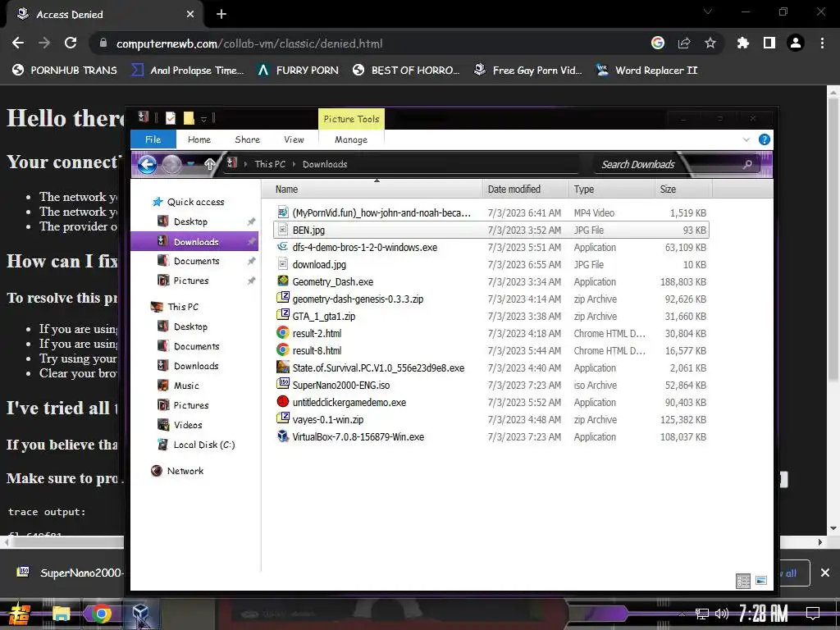The height and width of the screenshot is (630, 840).
Task: Select the BEN.jpg file
Action: point(491,230)
